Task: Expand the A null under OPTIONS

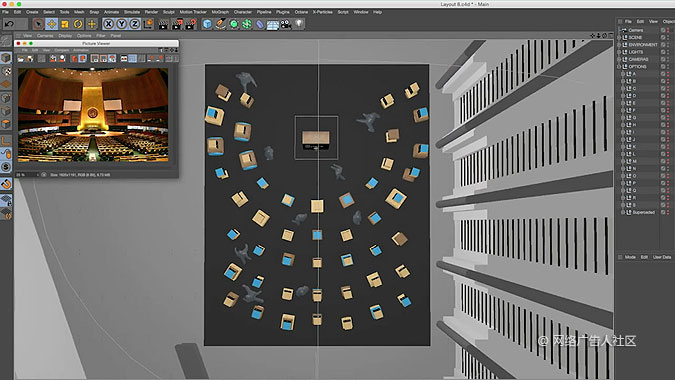Action: pyautogui.click(x=622, y=74)
